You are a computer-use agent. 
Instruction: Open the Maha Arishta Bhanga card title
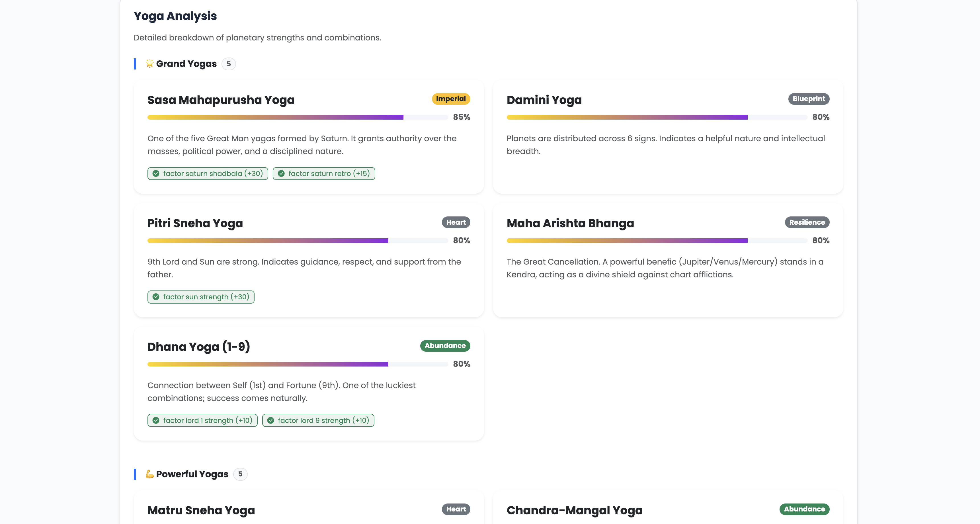click(x=570, y=223)
